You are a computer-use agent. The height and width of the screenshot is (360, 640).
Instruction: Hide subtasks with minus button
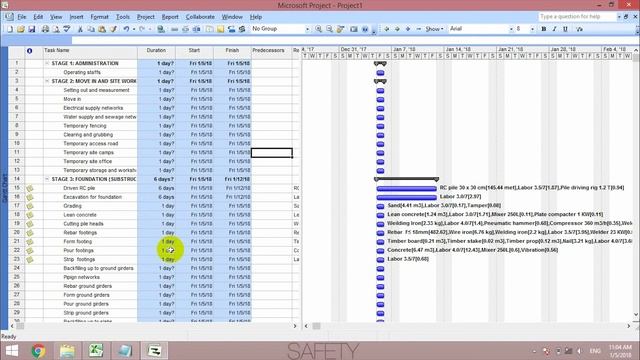(x=419, y=29)
